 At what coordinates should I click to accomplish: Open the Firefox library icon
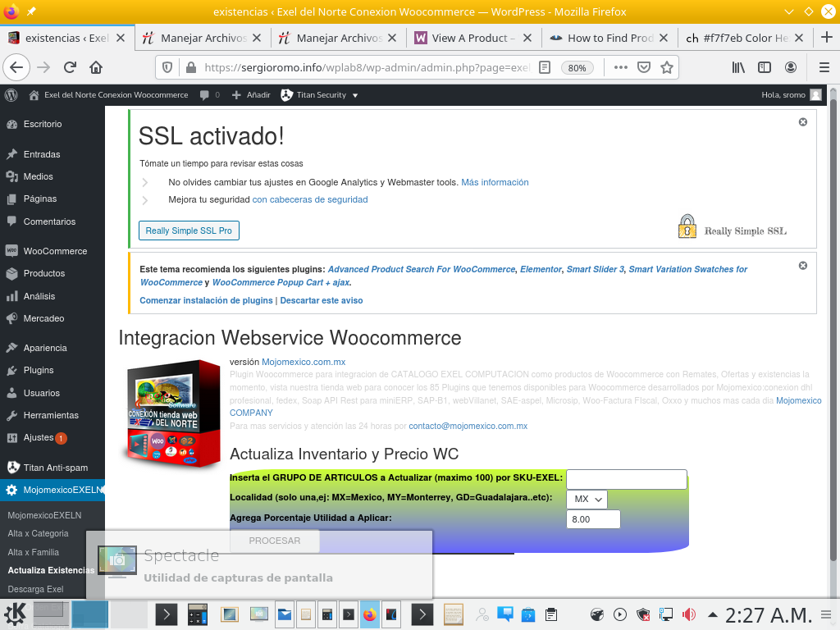[738, 67]
